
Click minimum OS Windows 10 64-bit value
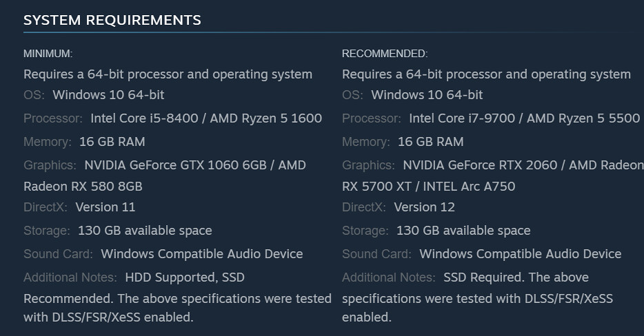tap(108, 95)
